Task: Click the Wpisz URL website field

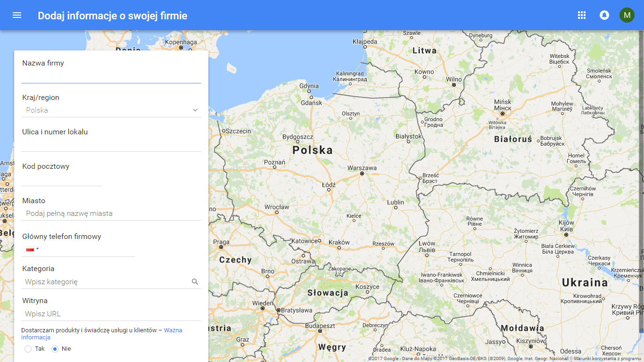Action: pyautogui.click(x=111, y=314)
